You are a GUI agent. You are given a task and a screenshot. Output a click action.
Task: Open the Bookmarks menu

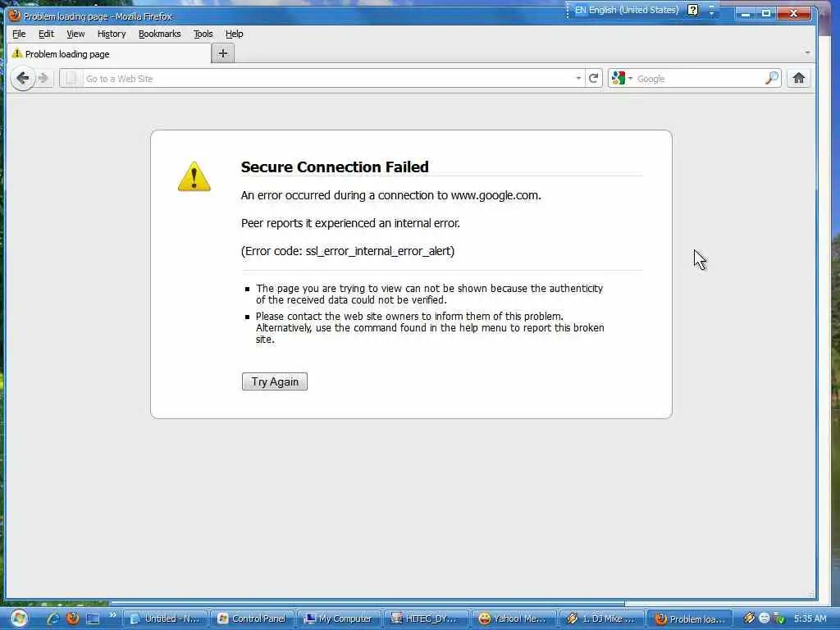(160, 34)
